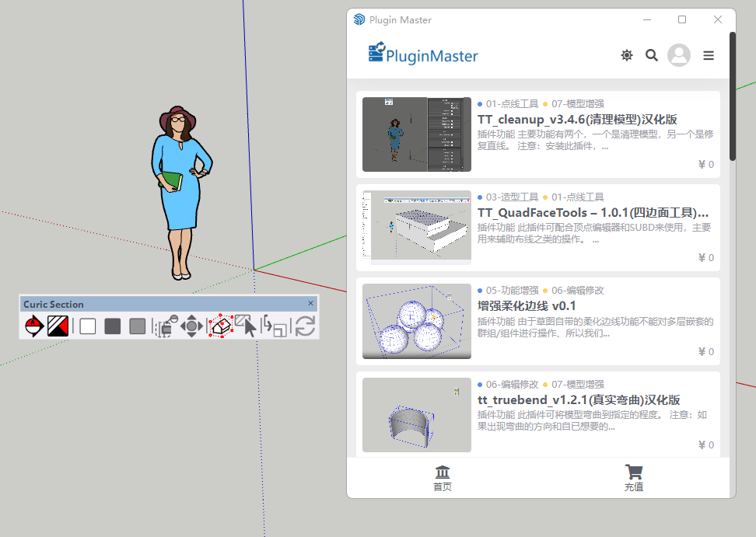The height and width of the screenshot is (537, 756).
Task: Click the refresh arrows icon in Curic Section
Action: [305, 326]
